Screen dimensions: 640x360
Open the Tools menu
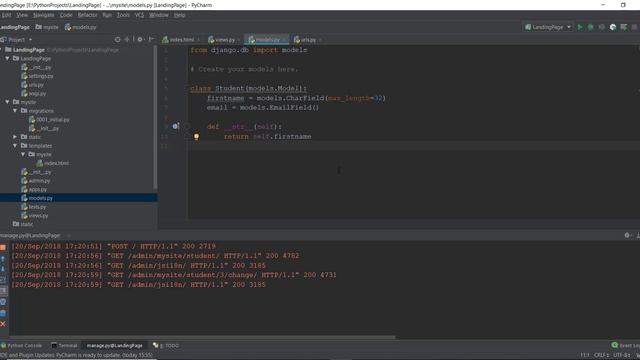pos(123,15)
